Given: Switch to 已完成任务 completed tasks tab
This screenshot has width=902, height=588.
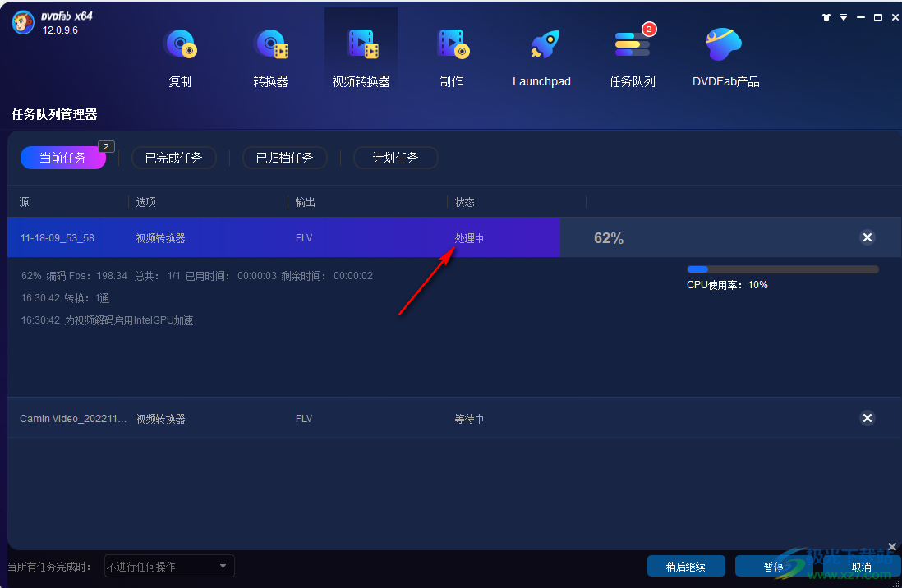Looking at the screenshot, I should point(173,158).
